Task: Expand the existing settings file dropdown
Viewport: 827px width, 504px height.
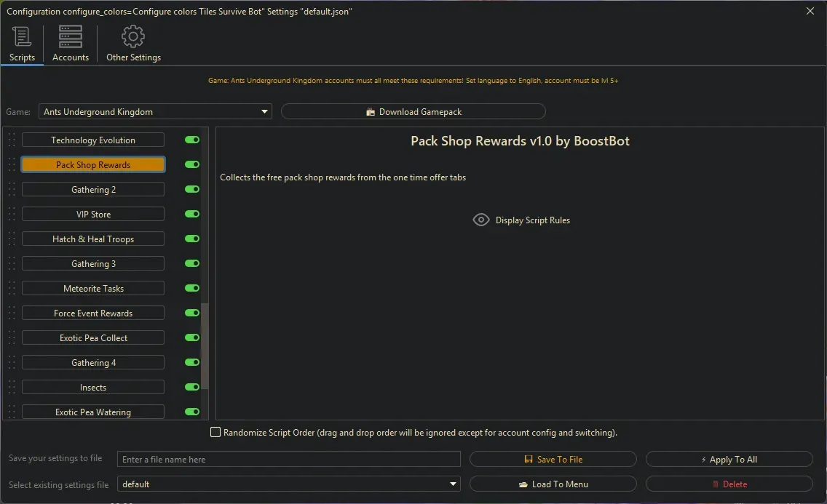Action: [453, 484]
